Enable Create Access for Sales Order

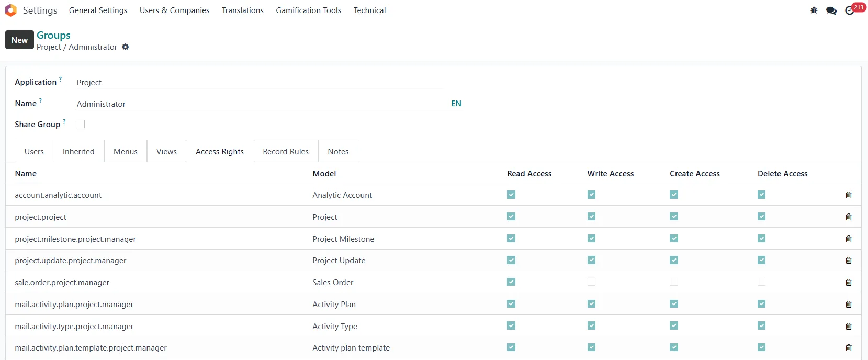pyautogui.click(x=674, y=282)
